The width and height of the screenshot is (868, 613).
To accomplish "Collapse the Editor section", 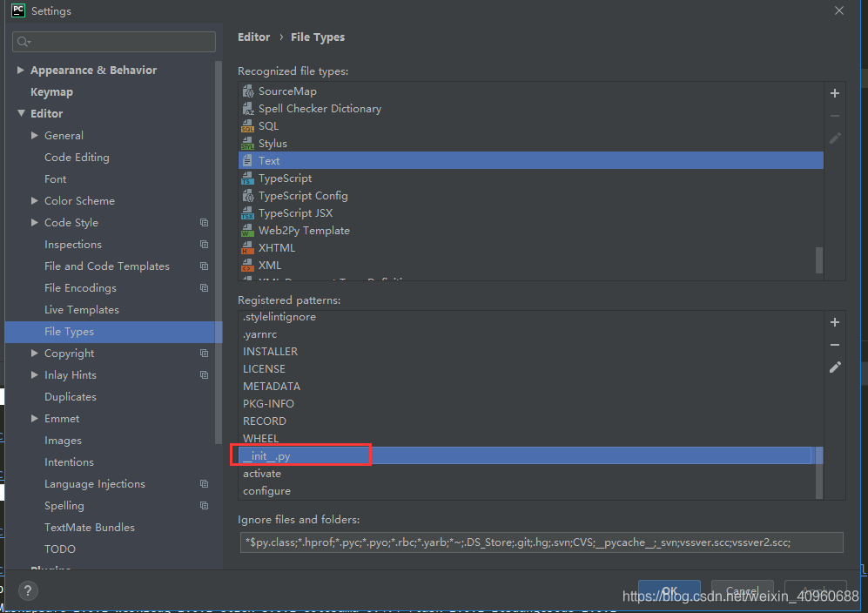I will coord(21,113).
